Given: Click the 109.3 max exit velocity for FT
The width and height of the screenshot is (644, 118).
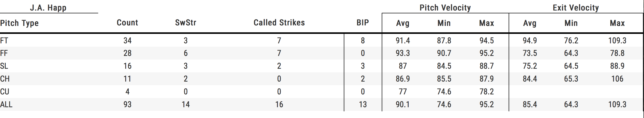Looking at the screenshot, I should 617,41.
